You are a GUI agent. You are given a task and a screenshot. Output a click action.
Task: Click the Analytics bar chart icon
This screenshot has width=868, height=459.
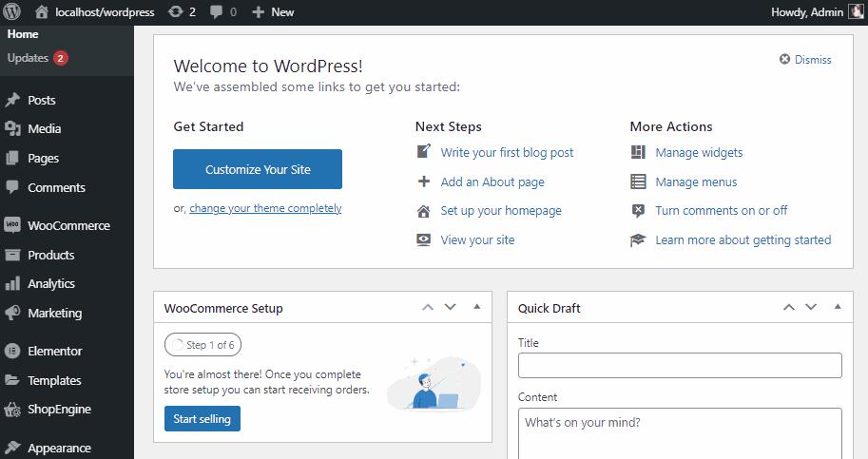tap(12, 284)
